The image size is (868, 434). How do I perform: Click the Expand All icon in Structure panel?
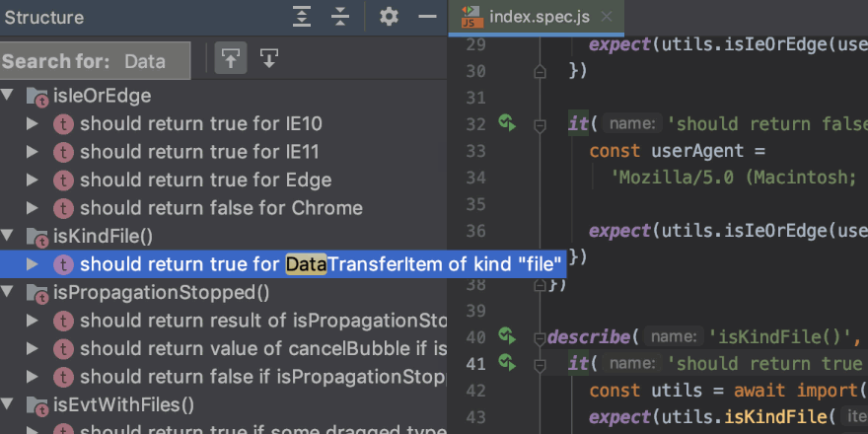coord(302,17)
